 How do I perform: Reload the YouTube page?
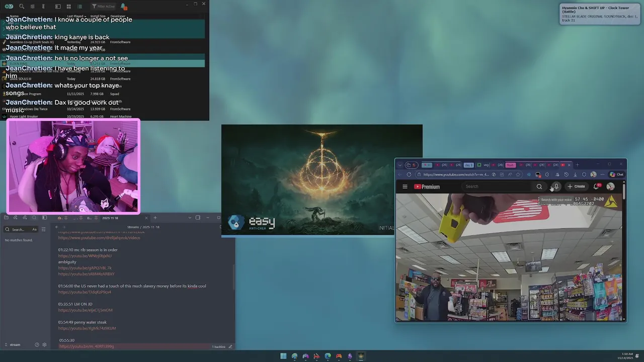(x=409, y=174)
